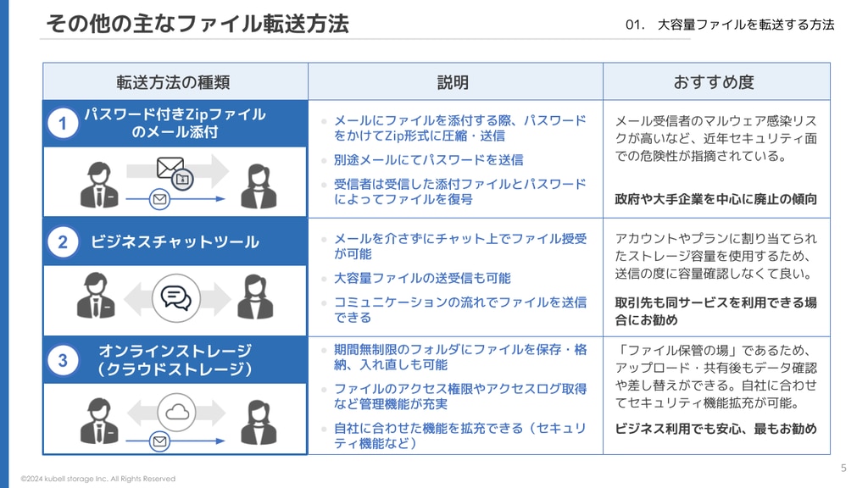
Task: Click the section label 01. 大容量ファイルを転送する方法
Action: point(730,25)
